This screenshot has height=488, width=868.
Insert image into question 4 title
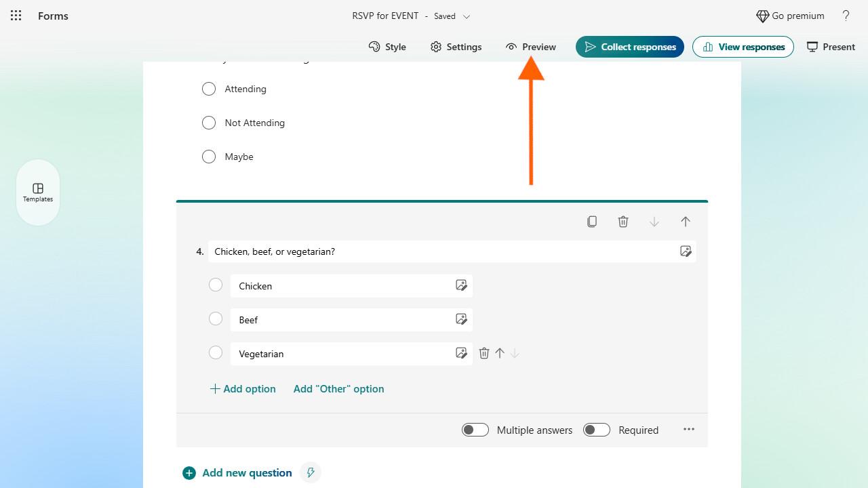(x=686, y=251)
